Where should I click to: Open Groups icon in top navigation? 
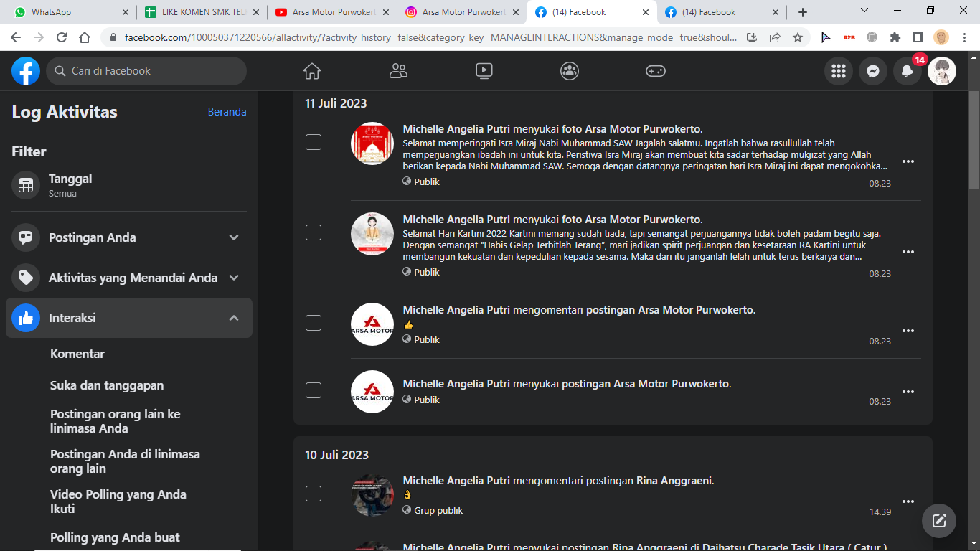point(570,71)
